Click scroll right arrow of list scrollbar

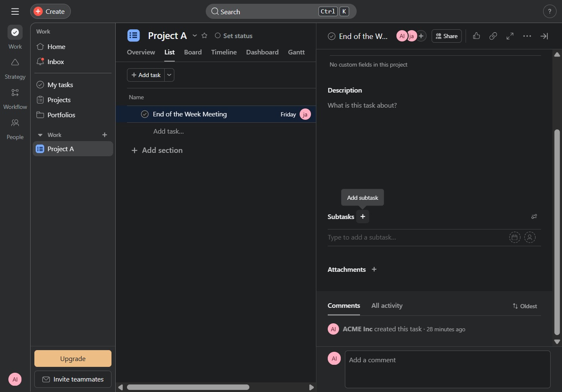[311, 387]
